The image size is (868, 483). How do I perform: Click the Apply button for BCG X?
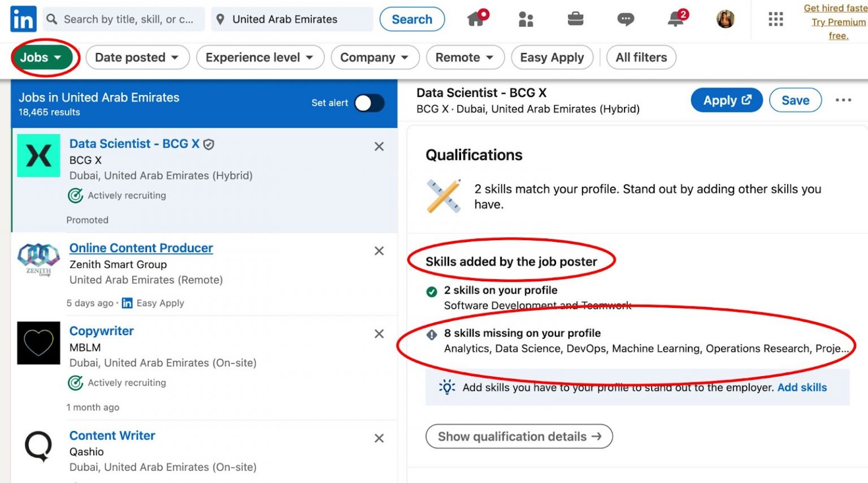[x=727, y=100]
